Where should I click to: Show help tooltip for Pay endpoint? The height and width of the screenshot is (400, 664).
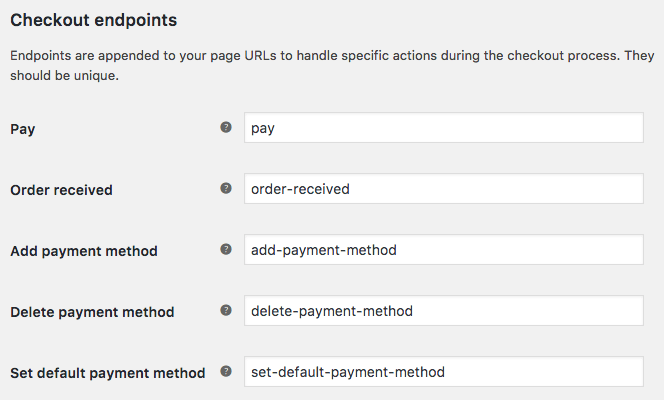tap(226, 127)
